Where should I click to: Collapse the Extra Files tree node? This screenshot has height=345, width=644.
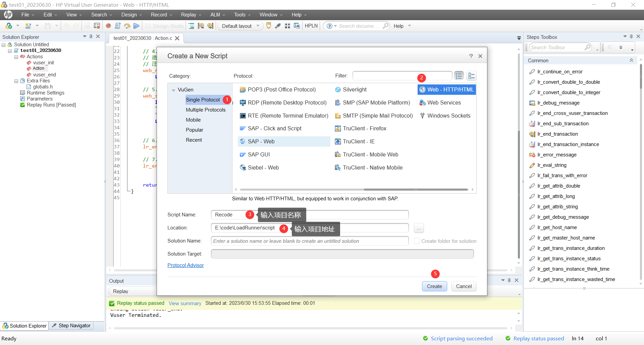pyautogui.click(x=16, y=81)
